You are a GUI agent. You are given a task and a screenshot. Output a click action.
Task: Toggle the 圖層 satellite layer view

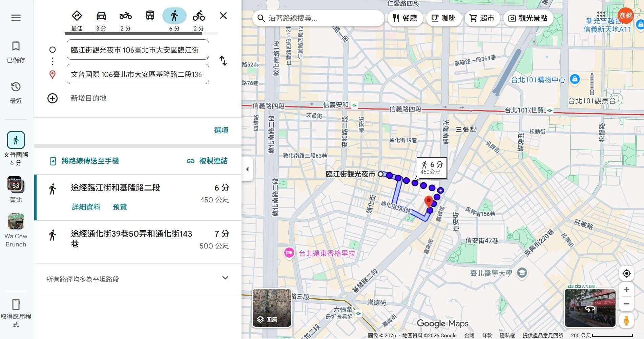[272, 308]
